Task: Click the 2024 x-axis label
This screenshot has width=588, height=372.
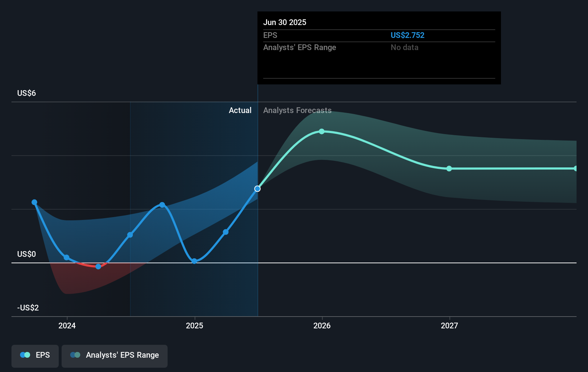Action: 67,325
